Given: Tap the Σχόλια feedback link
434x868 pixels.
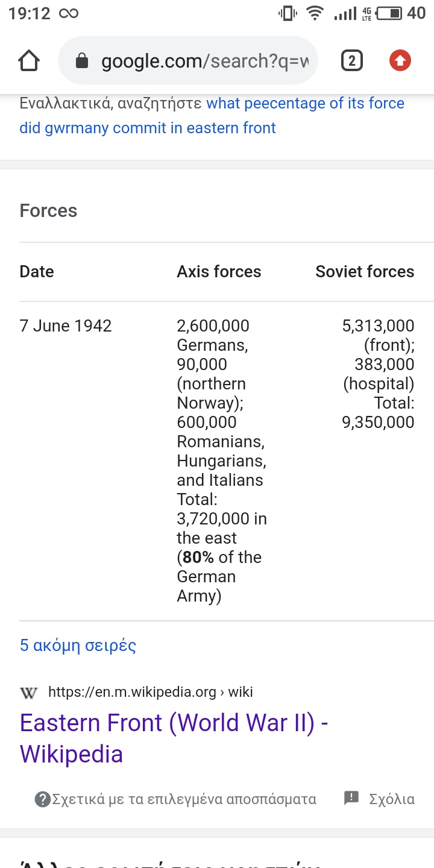Looking at the screenshot, I should tap(392, 799).
